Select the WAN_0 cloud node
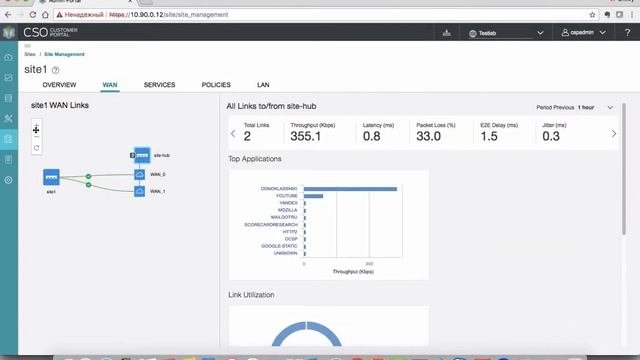Screen dimensions: 640x360 point(140,174)
